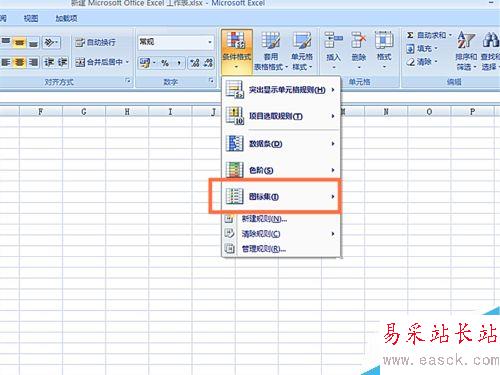500x375 pixels.
Task: Select column N header
Action: (x=386, y=112)
